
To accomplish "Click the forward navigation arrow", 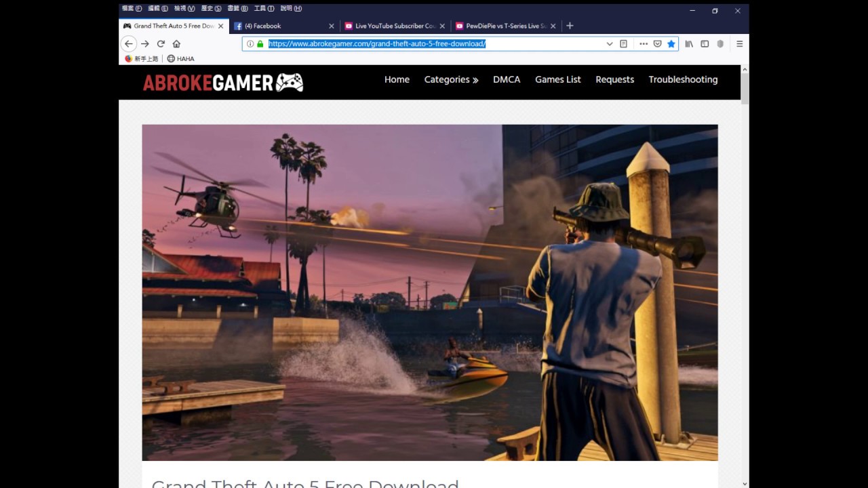I will (x=145, y=43).
